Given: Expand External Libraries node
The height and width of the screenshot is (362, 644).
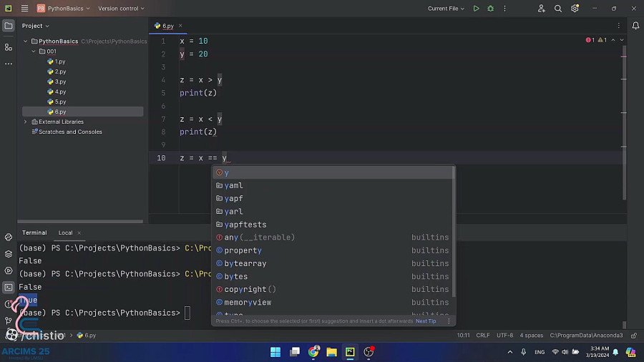Looking at the screenshot, I should 26,122.
